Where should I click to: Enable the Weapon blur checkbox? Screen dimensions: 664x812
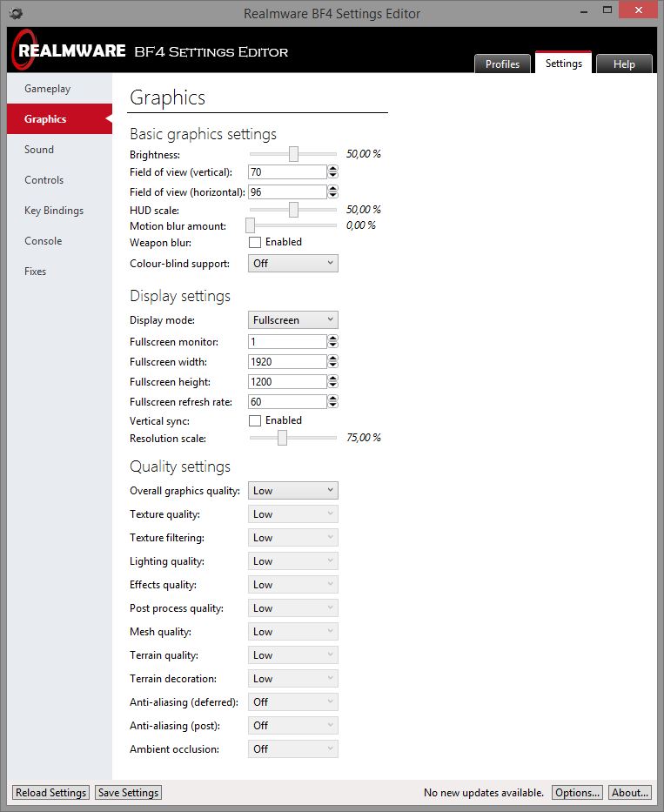pos(255,242)
